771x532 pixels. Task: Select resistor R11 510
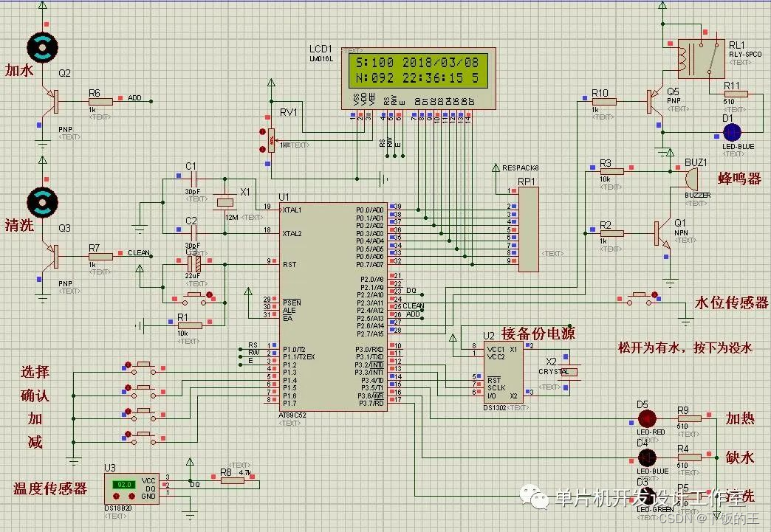pos(736,94)
